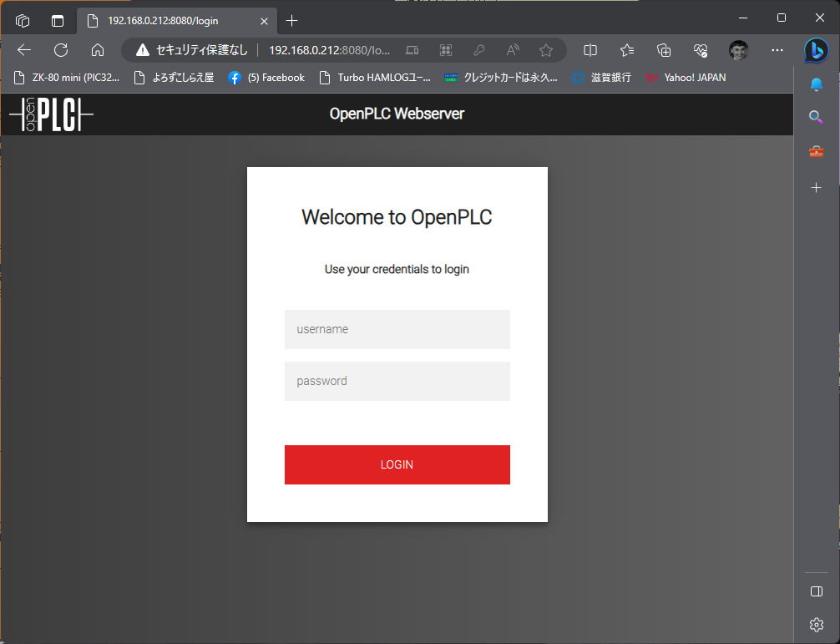
Task: Click the OpenPLC Webserver header title
Action: pyautogui.click(x=397, y=114)
